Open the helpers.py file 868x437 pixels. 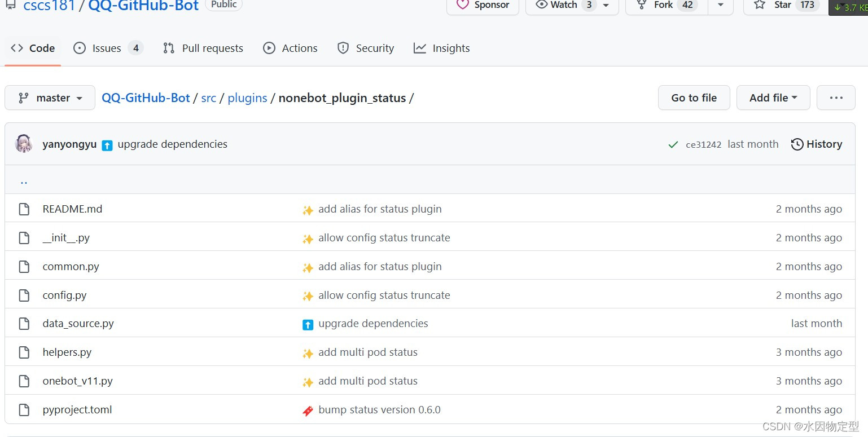[67, 352]
